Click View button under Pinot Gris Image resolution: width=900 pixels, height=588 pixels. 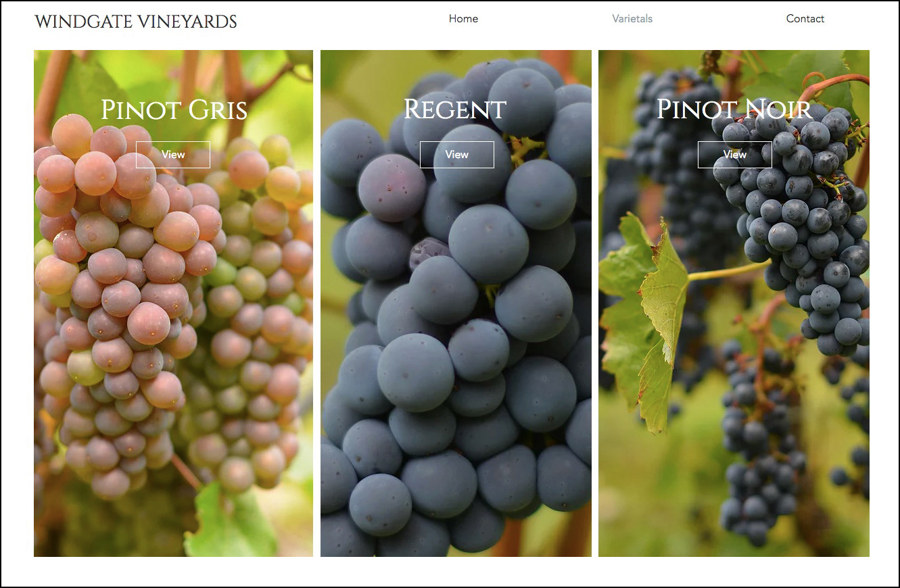(173, 155)
